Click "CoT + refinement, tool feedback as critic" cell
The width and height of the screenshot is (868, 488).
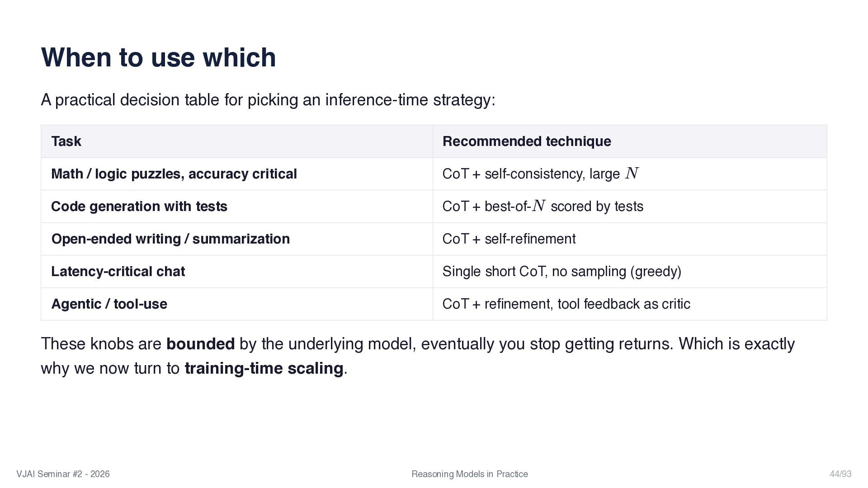point(566,304)
